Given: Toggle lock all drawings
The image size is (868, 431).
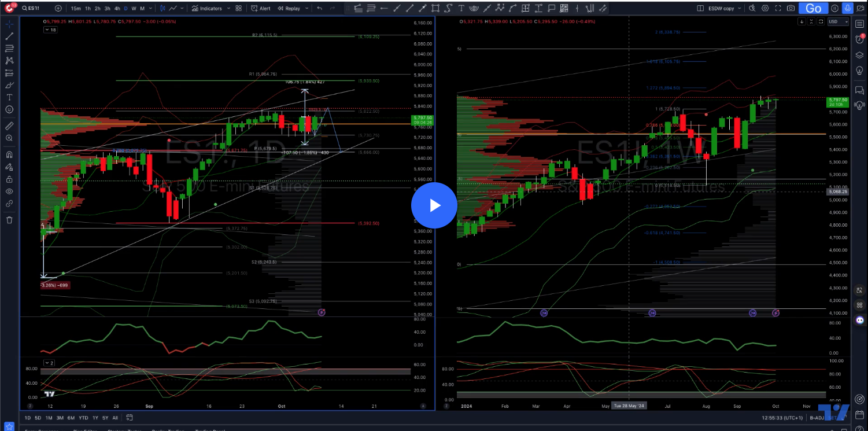Looking at the screenshot, I should point(9,179).
